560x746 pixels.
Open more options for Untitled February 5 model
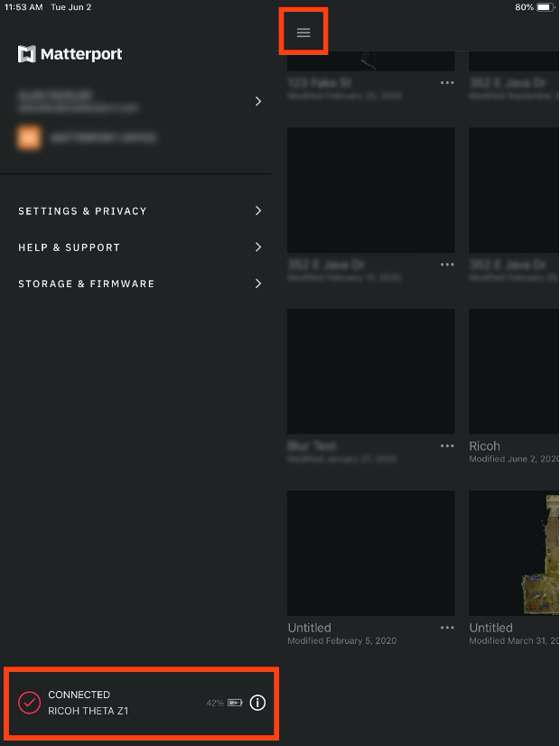(x=447, y=628)
